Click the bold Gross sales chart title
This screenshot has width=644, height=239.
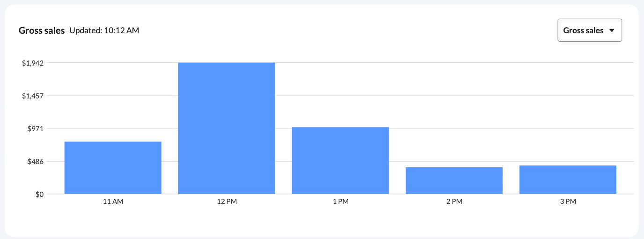(42, 31)
